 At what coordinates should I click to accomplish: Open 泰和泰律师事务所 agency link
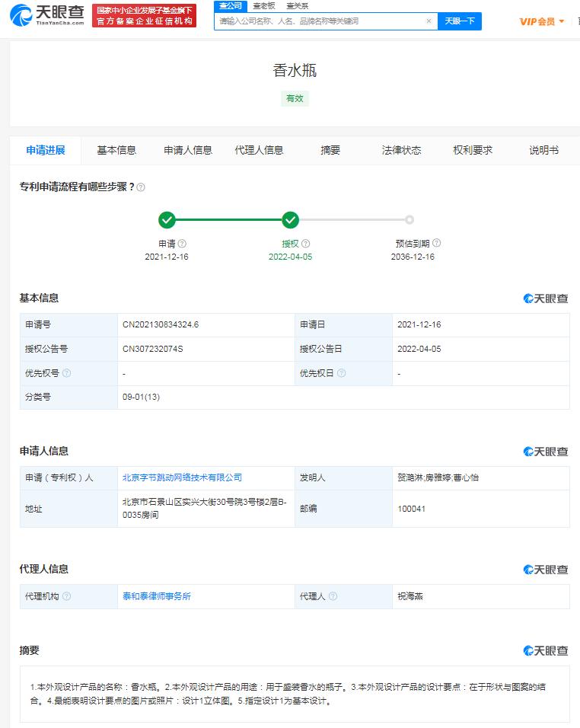click(x=157, y=596)
